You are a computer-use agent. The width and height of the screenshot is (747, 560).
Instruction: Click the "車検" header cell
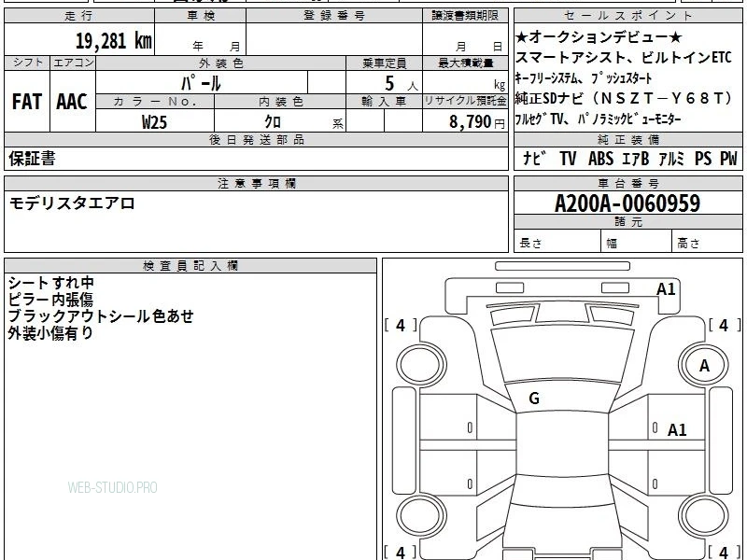coord(201,16)
